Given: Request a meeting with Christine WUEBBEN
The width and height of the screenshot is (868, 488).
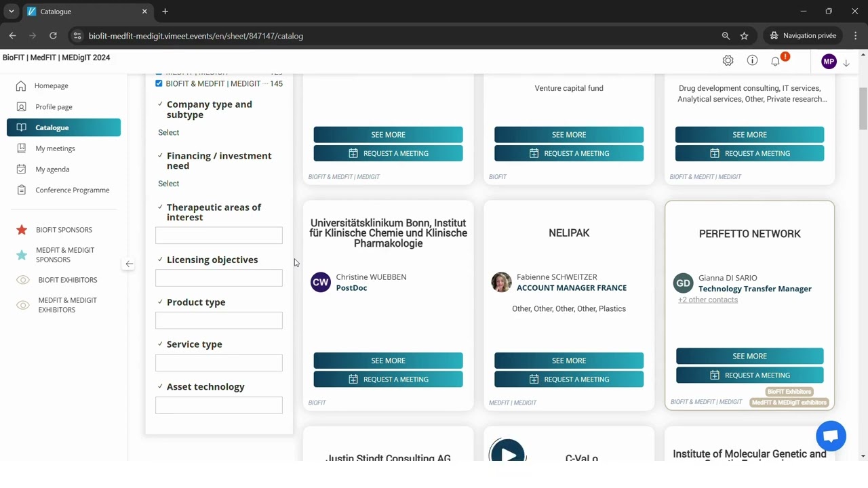Looking at the screenshot, I should [x=388, y=380].
